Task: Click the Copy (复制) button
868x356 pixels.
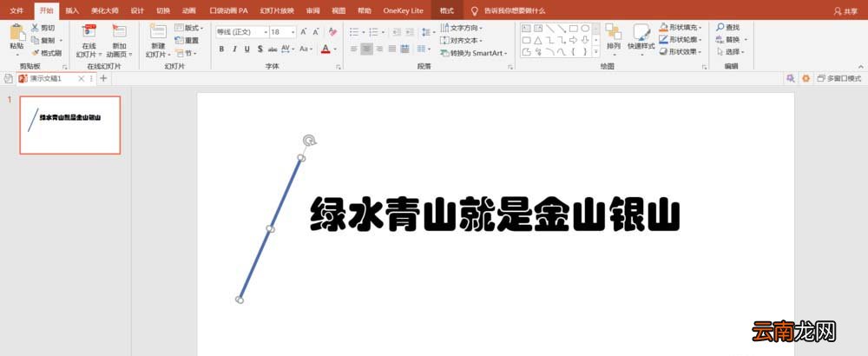Action: [x=43, y=41]
